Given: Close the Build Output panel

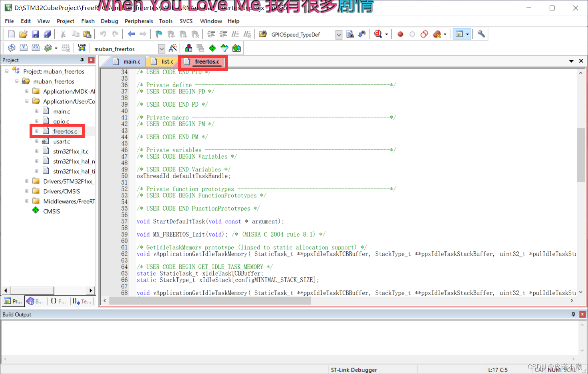Looking at the screenshot, I should pyautogui.click(x=582, y=314).
